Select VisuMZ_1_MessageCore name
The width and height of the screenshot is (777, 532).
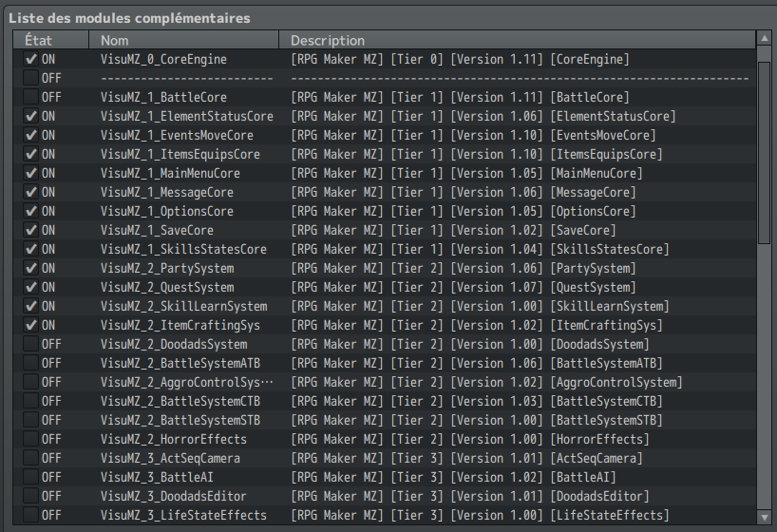coord(167,192)
